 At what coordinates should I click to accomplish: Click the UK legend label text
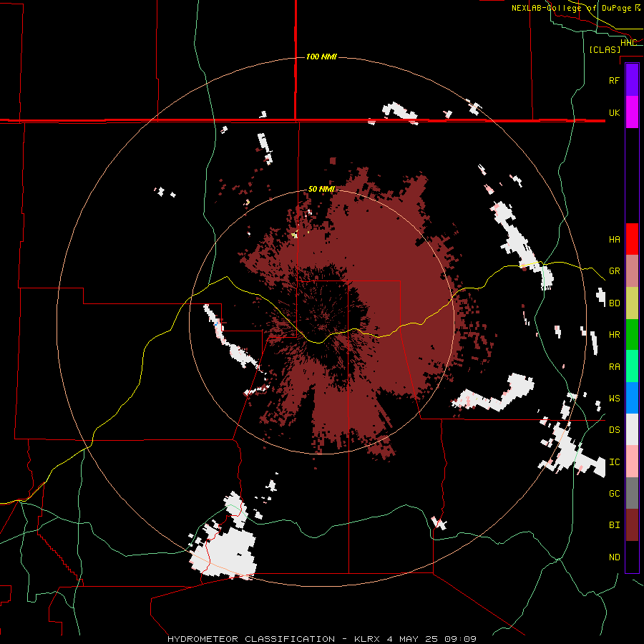(614, 112)
